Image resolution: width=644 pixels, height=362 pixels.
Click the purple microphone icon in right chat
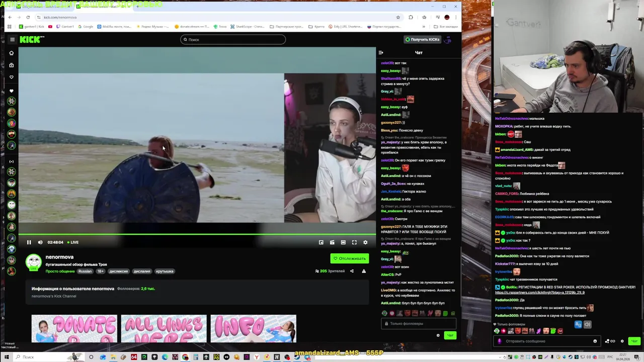(499, 341)
